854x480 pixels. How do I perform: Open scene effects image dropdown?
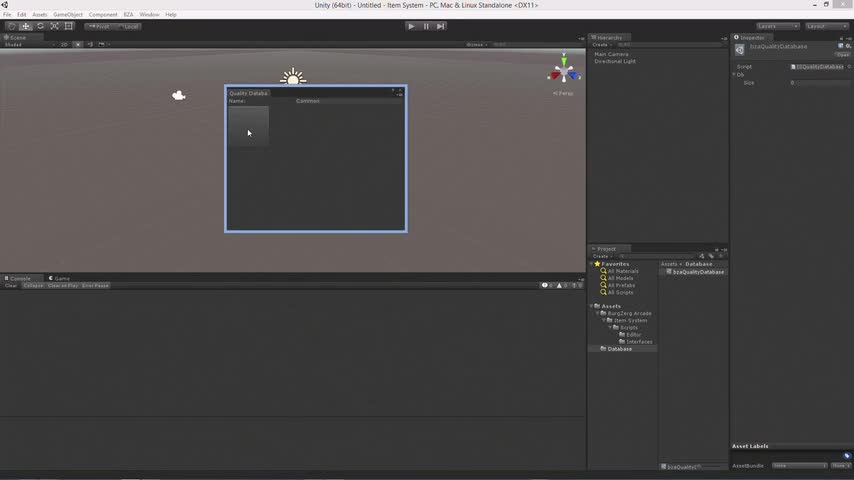point(103,45)
